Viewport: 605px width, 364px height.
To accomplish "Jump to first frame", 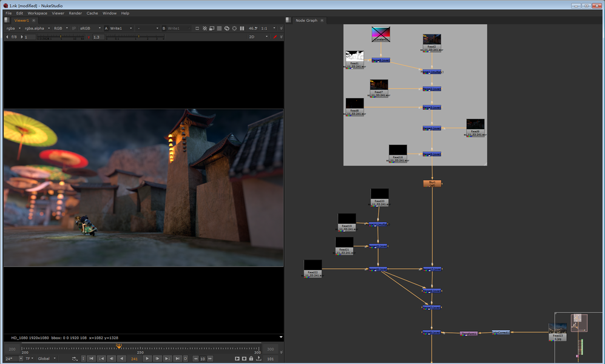I will 92,359.
